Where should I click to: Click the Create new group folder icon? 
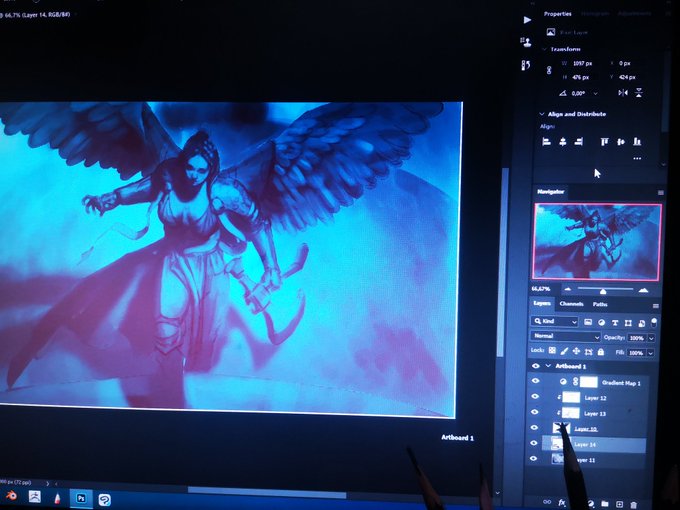click(605, 504)
